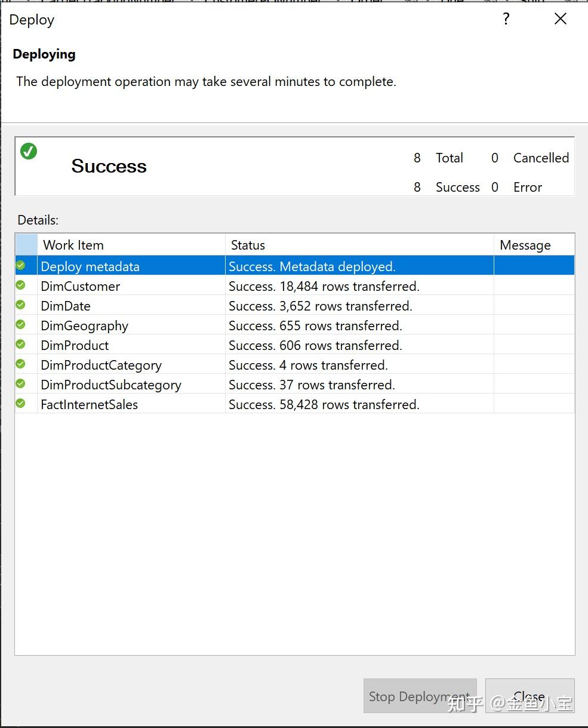Click the Close button
Screen dimensions: 588x728
tap(529, 696)
